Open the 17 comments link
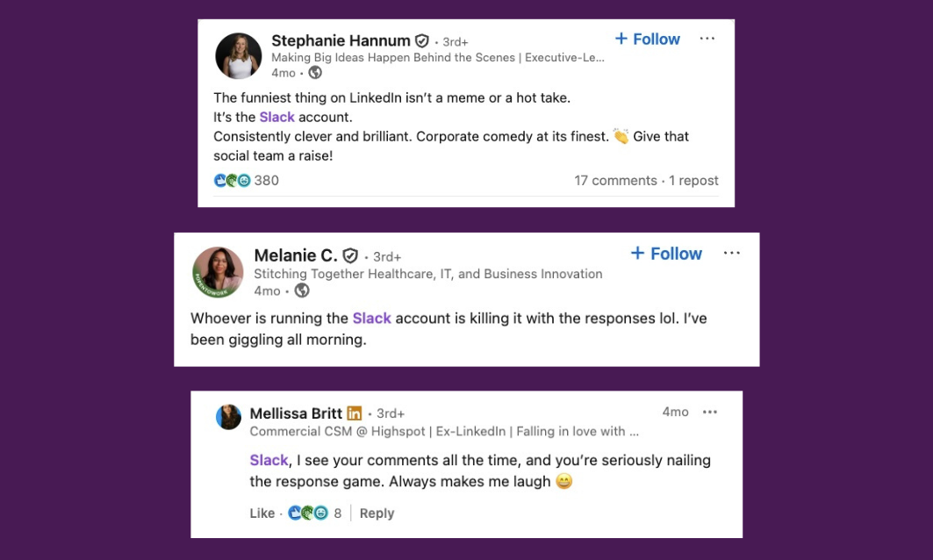 (x=615, y=181)
